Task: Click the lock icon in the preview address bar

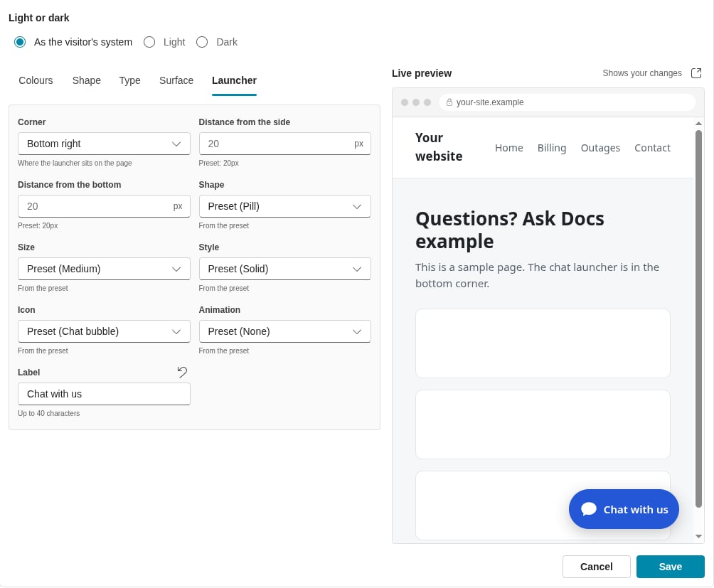Action: click(x=449, y=102)
